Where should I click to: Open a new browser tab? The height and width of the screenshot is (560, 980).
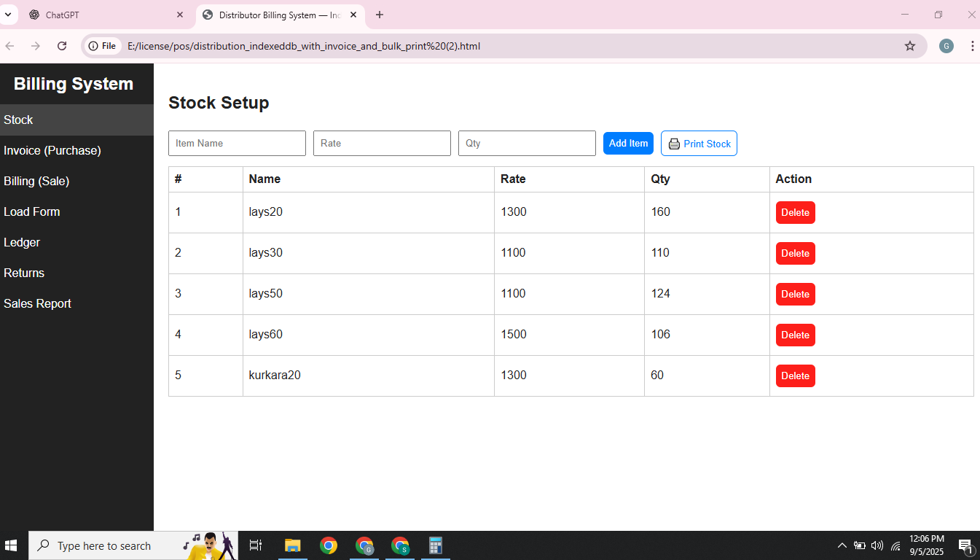[379, 15]
